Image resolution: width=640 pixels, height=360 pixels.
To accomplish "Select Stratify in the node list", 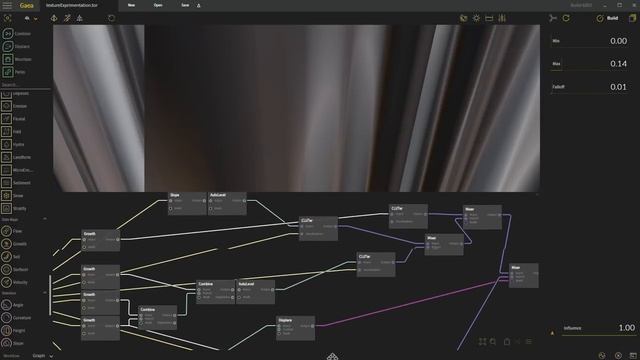I will pos(14,209).
